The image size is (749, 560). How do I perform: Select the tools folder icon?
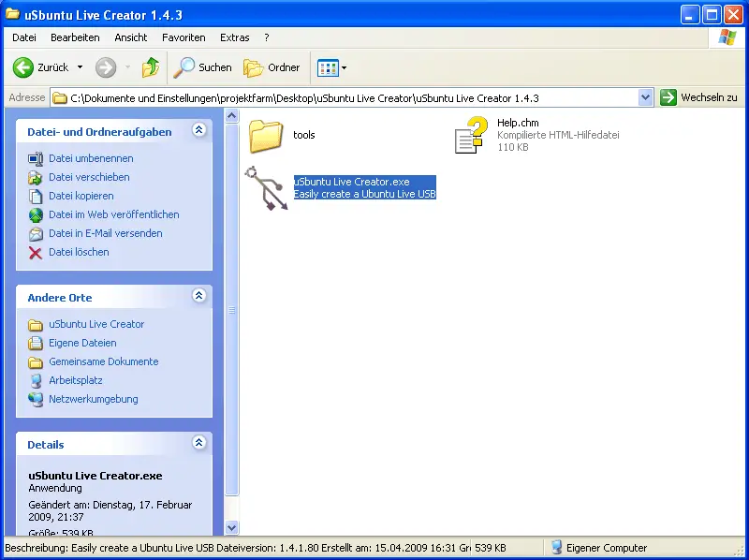[266, 135]
